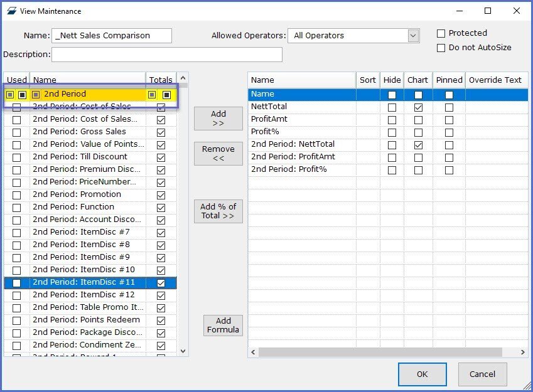Maximize the View Maintenance window
The width and height of the screenshot is (533, 392).
[488, 11]
